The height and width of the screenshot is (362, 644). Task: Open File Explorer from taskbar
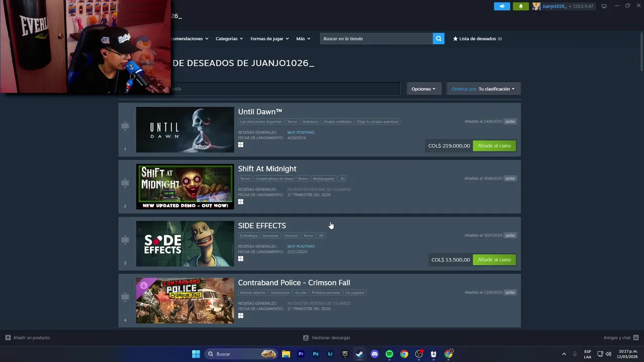pyautogui.click(x=286, y=354)
